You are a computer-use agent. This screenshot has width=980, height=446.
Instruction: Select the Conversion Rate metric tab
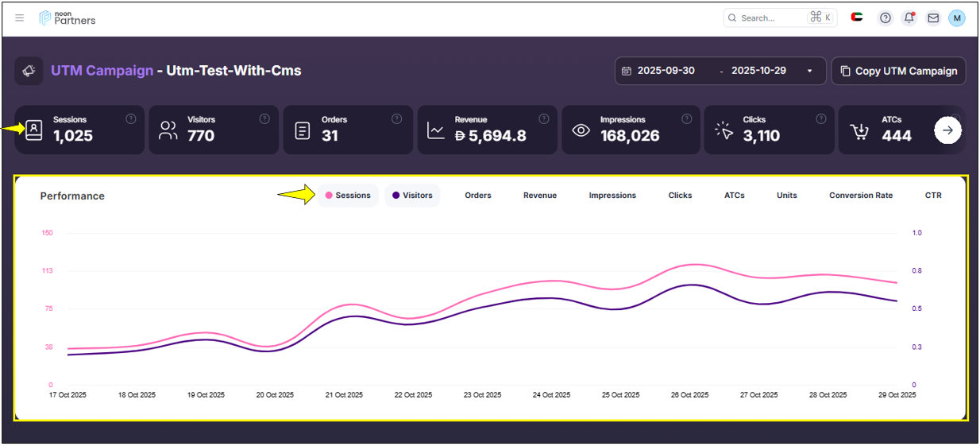861,196
